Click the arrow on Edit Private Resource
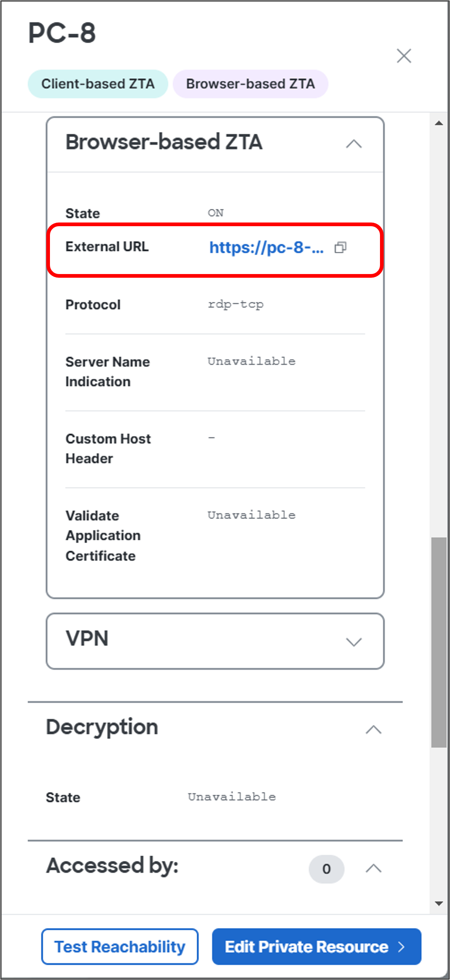 (x=401, y=946)
